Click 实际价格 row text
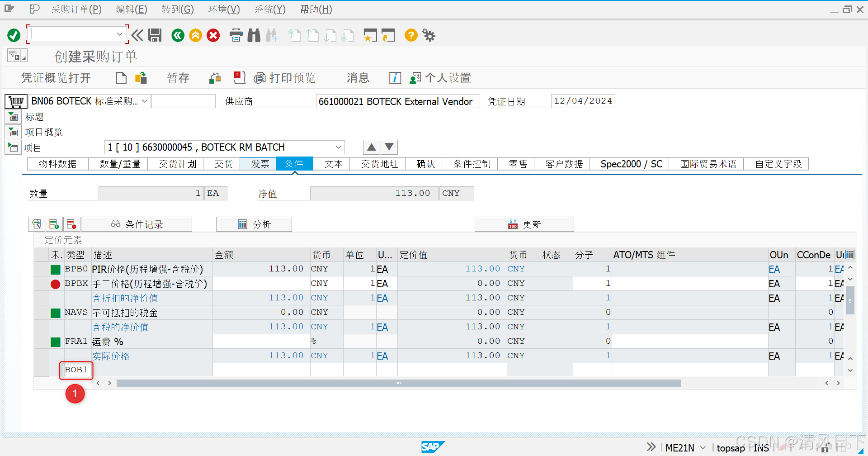 click(111, 356)
